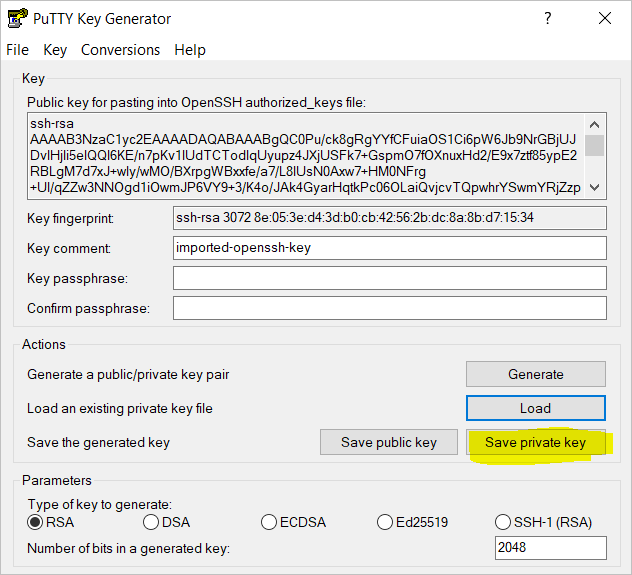Viewport: 632px width, 575px height.
Task: Click the public key scrollbar down arrow
Action: 595,187
